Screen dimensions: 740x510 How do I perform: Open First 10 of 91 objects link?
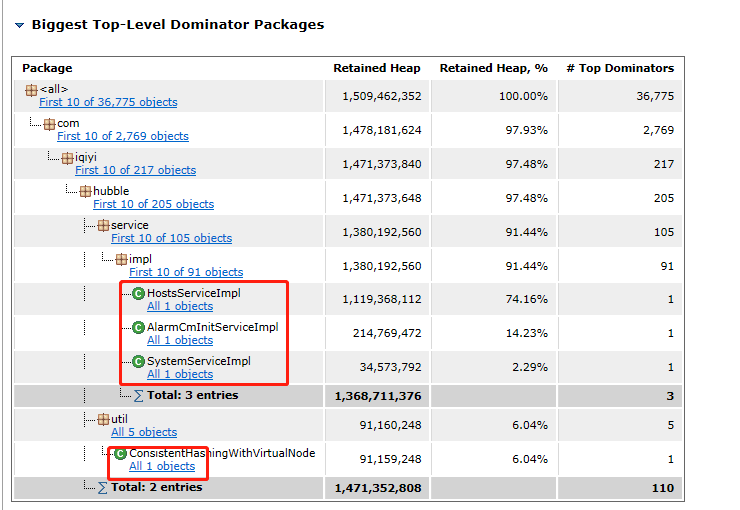tap(186, 272)
